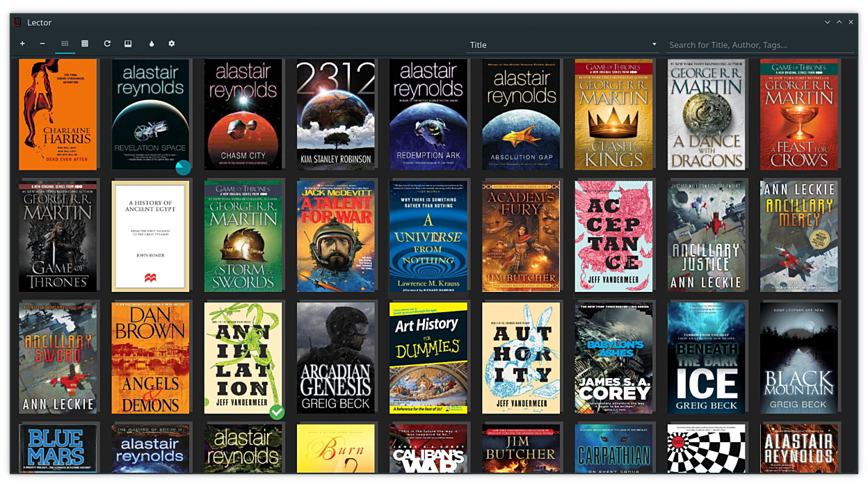Image resolution: width=868 pixels, height=488 pixels.
Task: Click the Lector app icon in title bar
Action: point(17,22)
